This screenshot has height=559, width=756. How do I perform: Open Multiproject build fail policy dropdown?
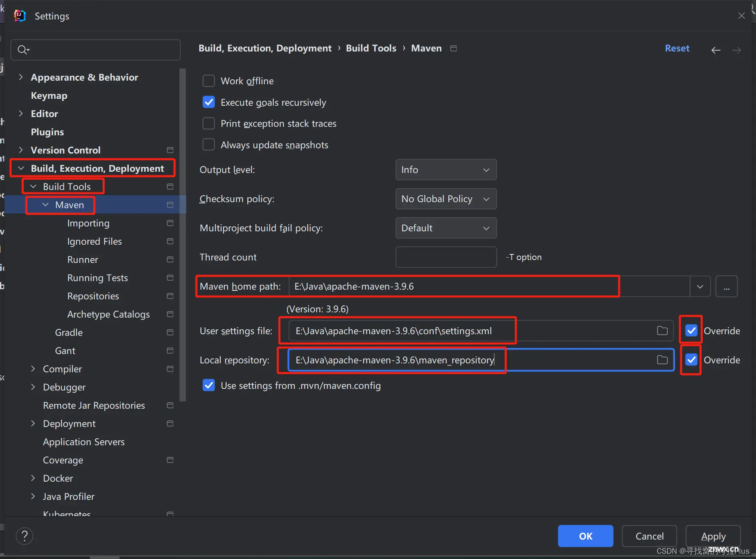[x=446, y=228]
